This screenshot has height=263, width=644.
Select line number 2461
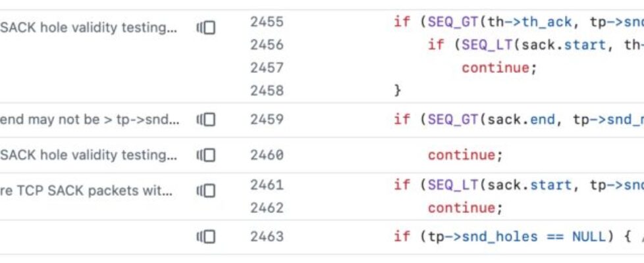(267, 185)
